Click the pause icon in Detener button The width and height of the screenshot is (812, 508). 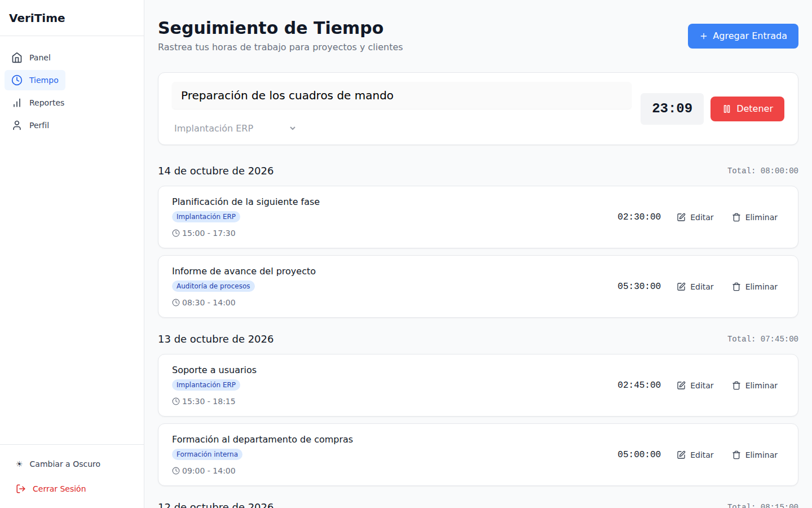coord(727,109)
